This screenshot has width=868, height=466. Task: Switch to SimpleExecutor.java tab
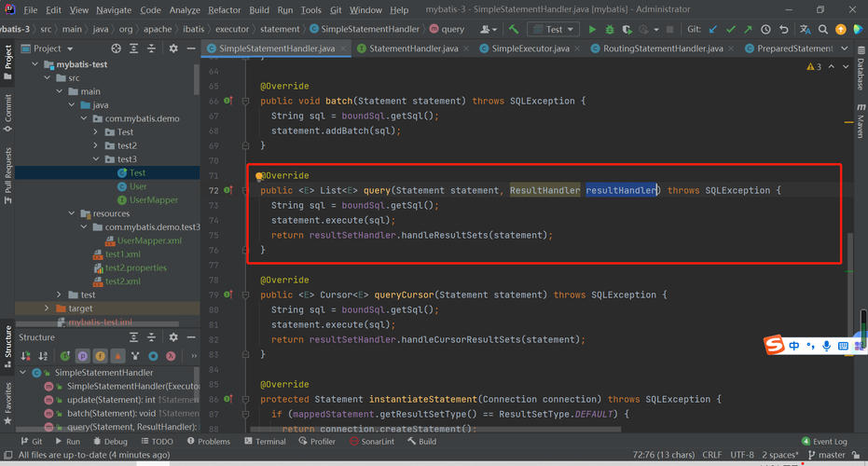tap(530, 48)
